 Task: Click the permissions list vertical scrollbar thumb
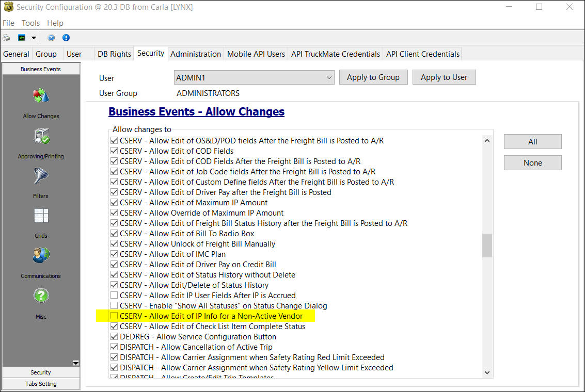(487, 246)
